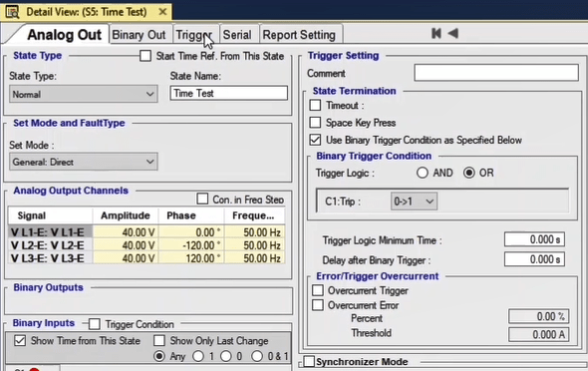Edit Delay after Binary Trigger field
The height and width of the screenshot is (371, 588).
point(534,259)
